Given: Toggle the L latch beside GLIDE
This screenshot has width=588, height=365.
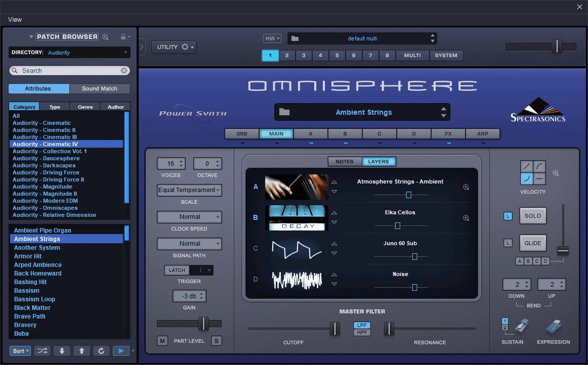Looking at the screenshot, I should click(508, 243).
